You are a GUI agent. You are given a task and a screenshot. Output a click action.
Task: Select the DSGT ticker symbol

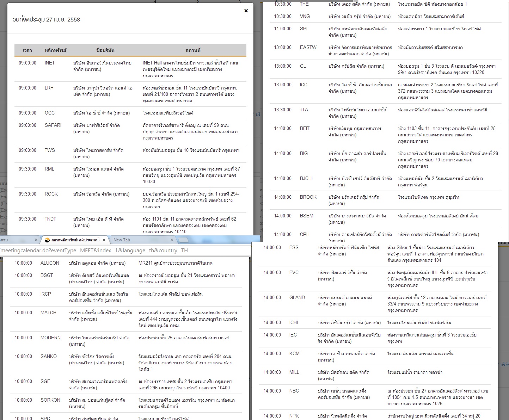pos(47,276)
